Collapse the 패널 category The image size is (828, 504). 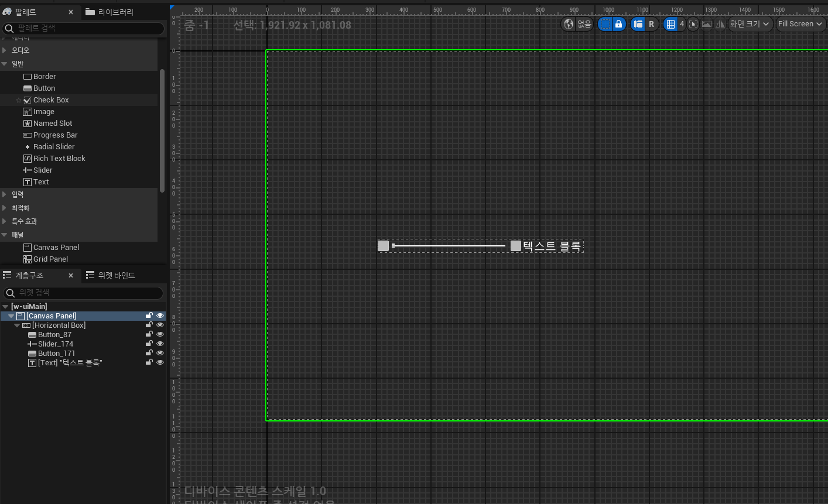(5, 235)
